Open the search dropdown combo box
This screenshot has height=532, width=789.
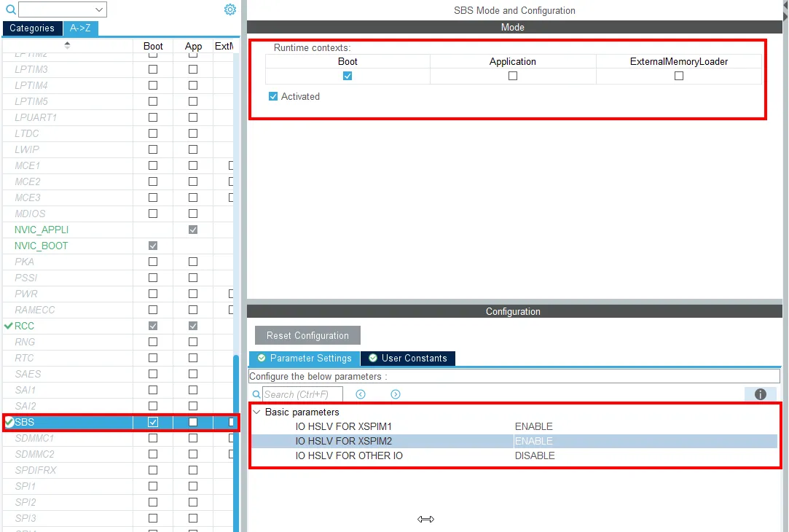[63, 9]
